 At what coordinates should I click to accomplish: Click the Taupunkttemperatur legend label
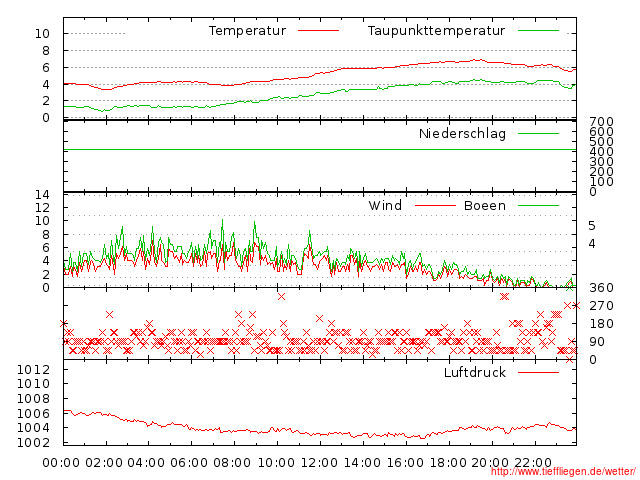pos(436,31)
